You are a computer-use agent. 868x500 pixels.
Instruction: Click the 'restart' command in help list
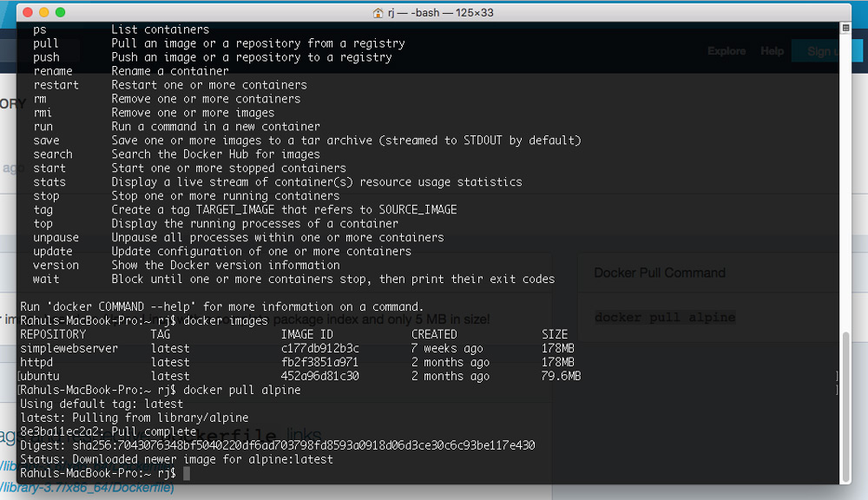[56, 85]
